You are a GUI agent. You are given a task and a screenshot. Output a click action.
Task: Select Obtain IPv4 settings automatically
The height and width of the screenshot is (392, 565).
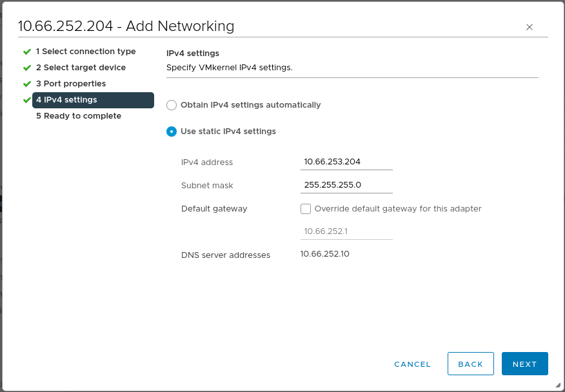point(171,104)
